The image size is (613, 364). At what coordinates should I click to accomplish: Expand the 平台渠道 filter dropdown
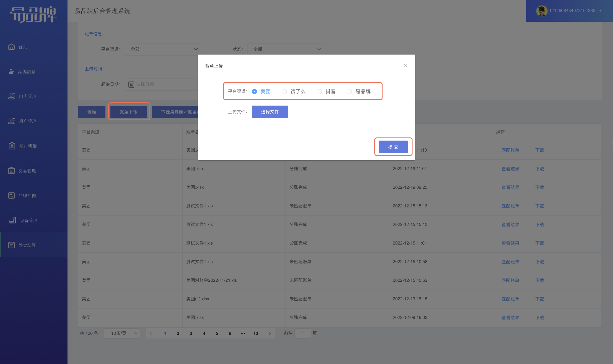163,49
